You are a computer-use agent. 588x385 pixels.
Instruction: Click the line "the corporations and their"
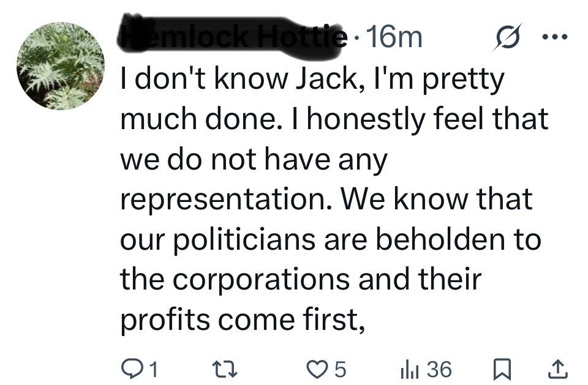301,280
